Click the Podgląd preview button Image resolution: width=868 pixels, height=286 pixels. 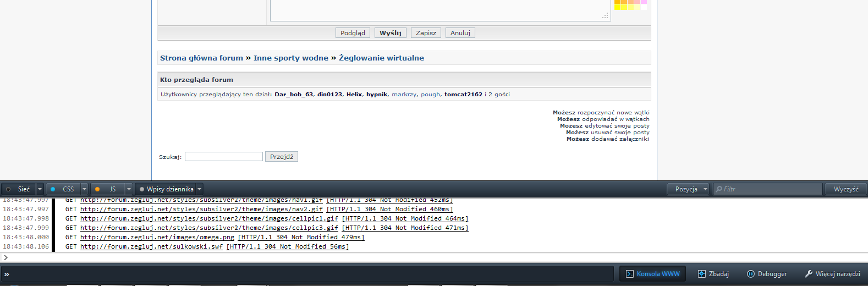click(x=353, y=33)
